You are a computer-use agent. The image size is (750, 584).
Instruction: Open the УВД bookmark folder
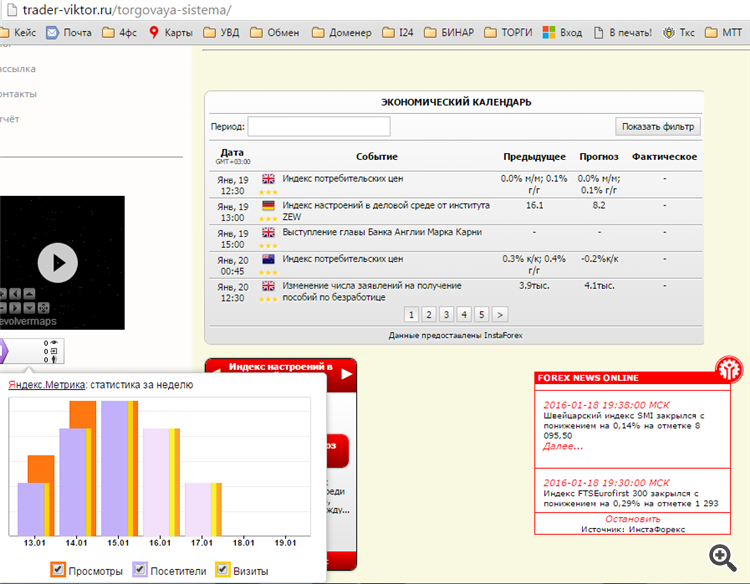221,33
